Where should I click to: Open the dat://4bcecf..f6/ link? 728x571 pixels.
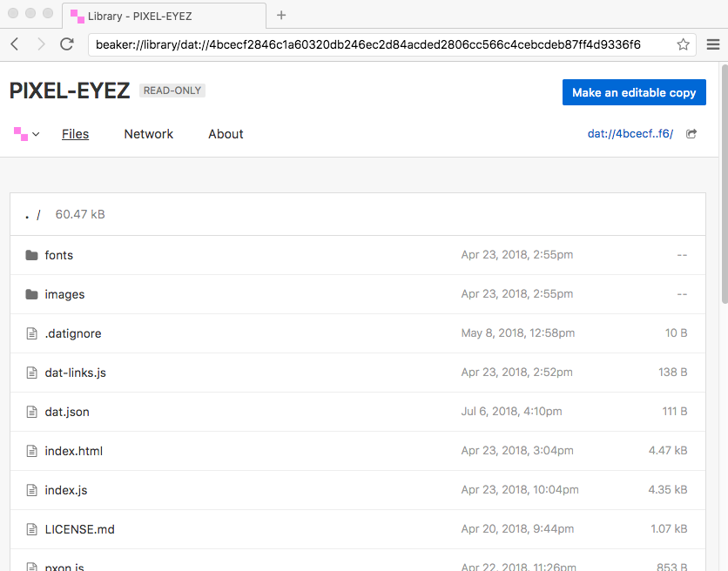[630, 134]
